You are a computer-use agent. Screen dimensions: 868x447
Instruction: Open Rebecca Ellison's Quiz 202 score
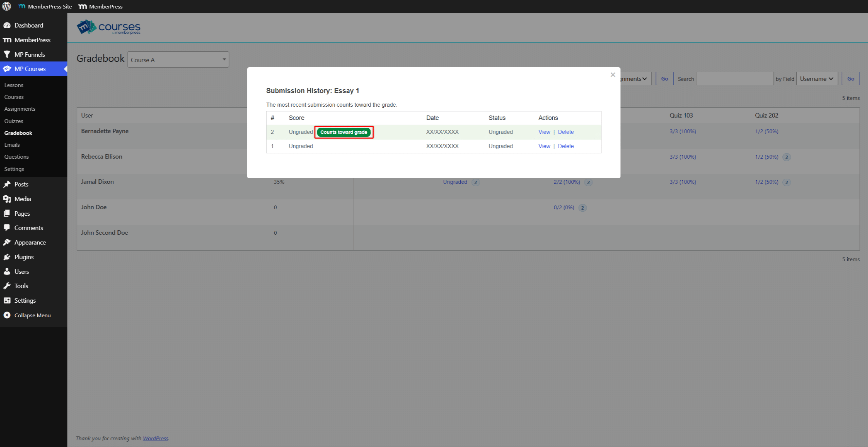[x=767, y=157]
